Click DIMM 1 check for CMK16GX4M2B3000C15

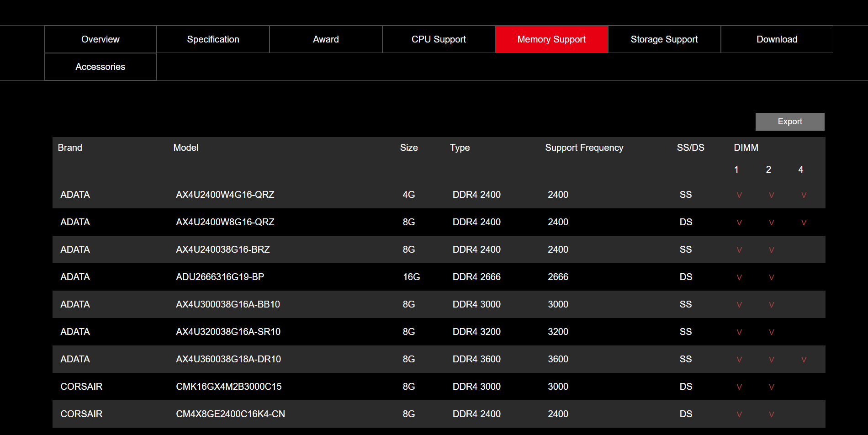739,387
